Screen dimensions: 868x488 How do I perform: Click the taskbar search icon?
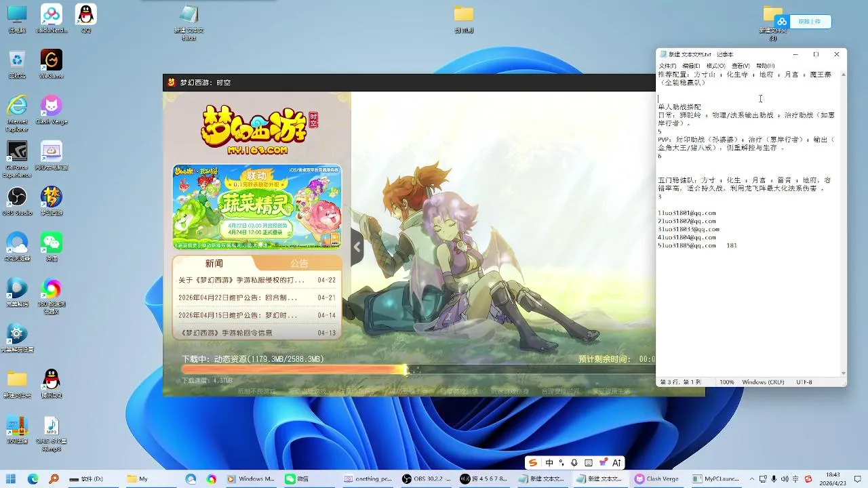[x=54, y=479]
